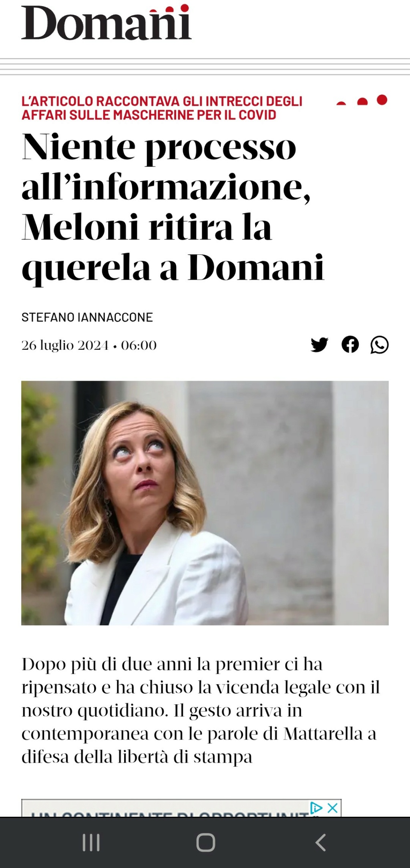Open the AdChoices triangle icon
Image resolution: width=410 pixels, height=868 pixels.
coord(316,808)
